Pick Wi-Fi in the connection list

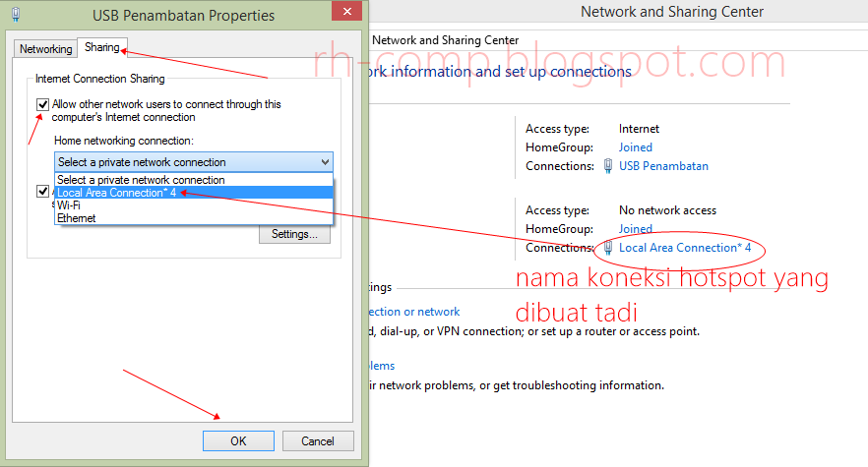pos(69,205)
